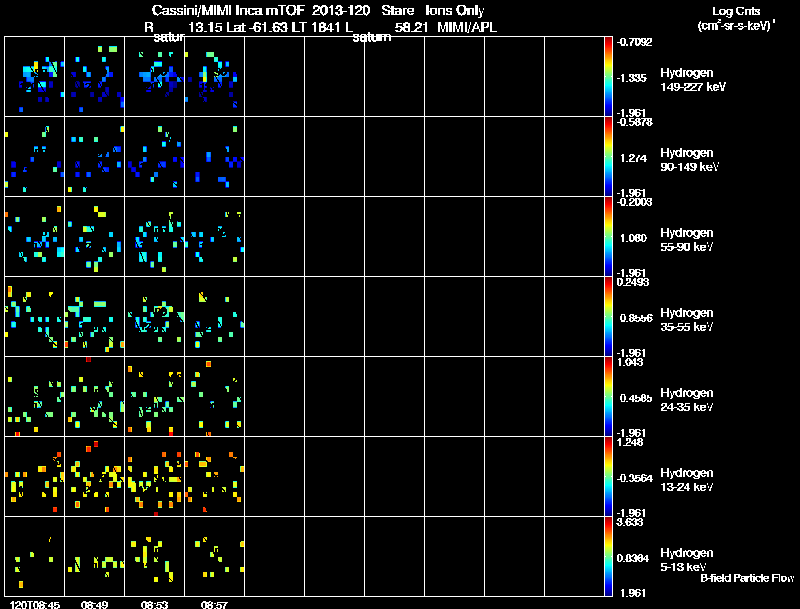Select the 13-24 keV panel at 08:45
Image resolution: width=800 pixels, height=609 pixels.
pyautogui.click(x=35, y=477)
